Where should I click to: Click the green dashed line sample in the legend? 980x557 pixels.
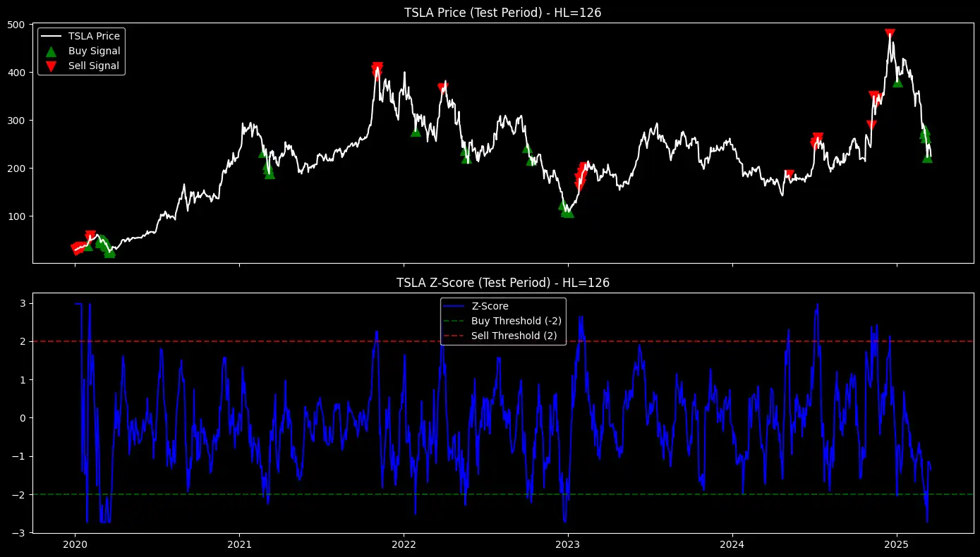pos(454,321)
